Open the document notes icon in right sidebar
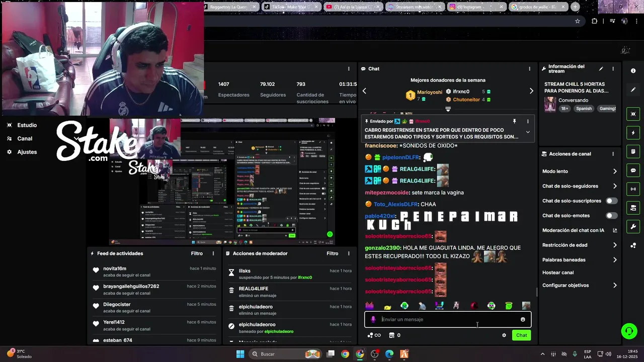Image resolution: width=644 pixels, height=362 pixels. [x=633, y=152]
